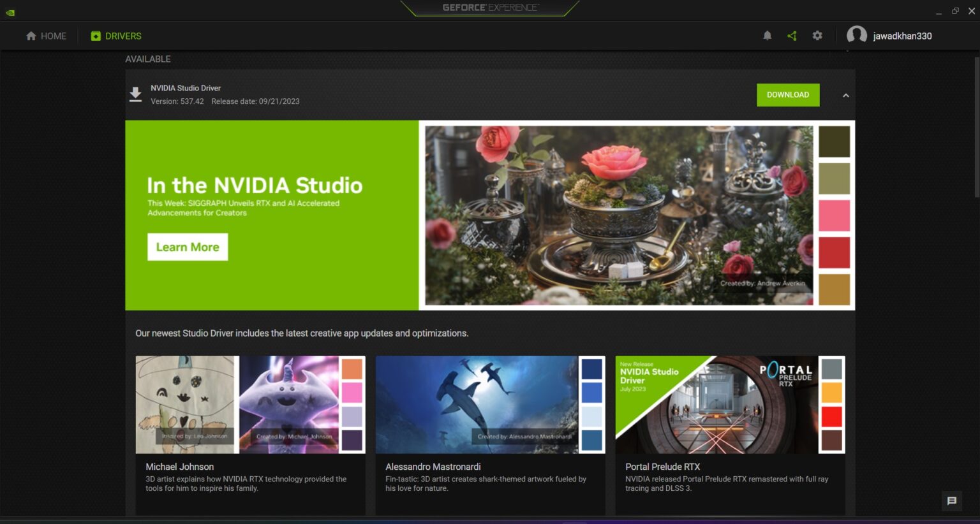Select the green Drivers icon

(95, 36)
